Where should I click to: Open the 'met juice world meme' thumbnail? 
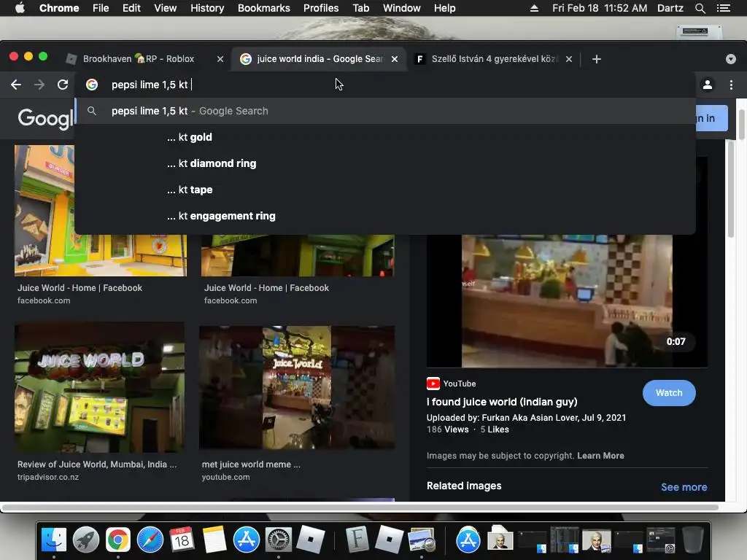click(297, 388)
